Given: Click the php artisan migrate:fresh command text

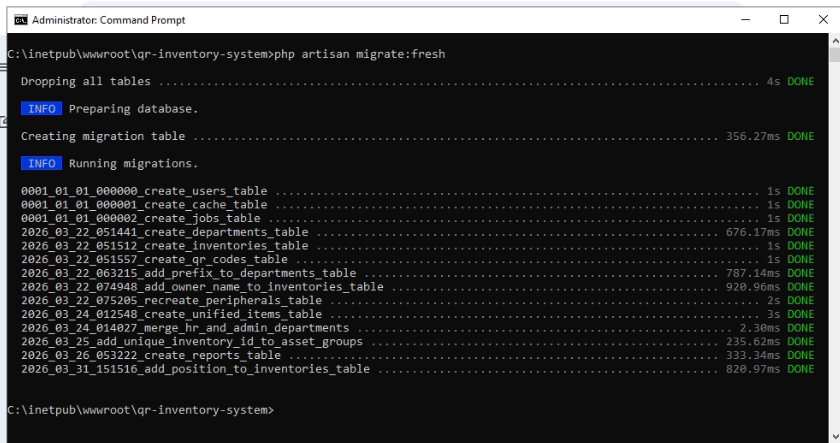Looking at the screenshot, I should point(359,54).
